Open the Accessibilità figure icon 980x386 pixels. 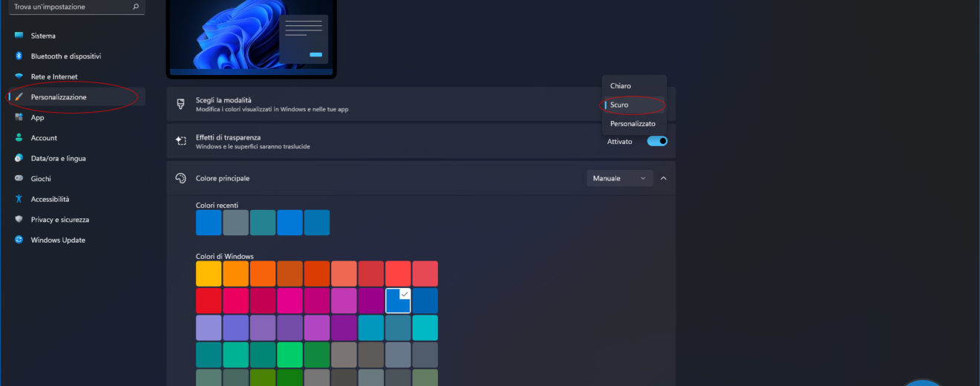pyautogui.click(x=19, y=199)
